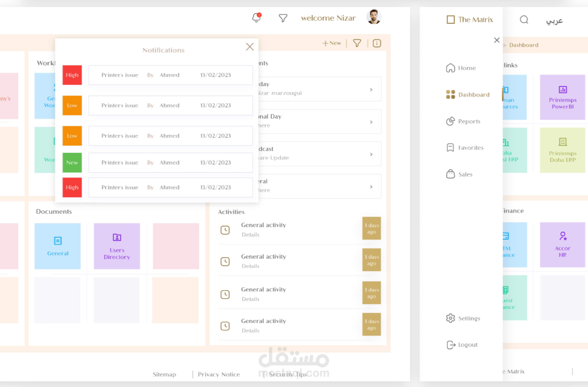The height and width of the screenshot is (387, 588).
Task: Select the green New priority badge
Action: coord(72,163)
